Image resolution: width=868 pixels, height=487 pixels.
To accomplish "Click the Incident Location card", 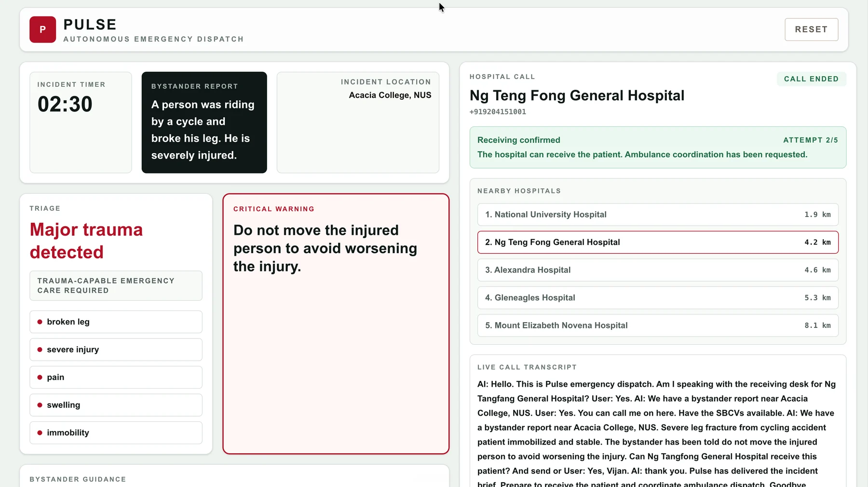I will point(358,122).
